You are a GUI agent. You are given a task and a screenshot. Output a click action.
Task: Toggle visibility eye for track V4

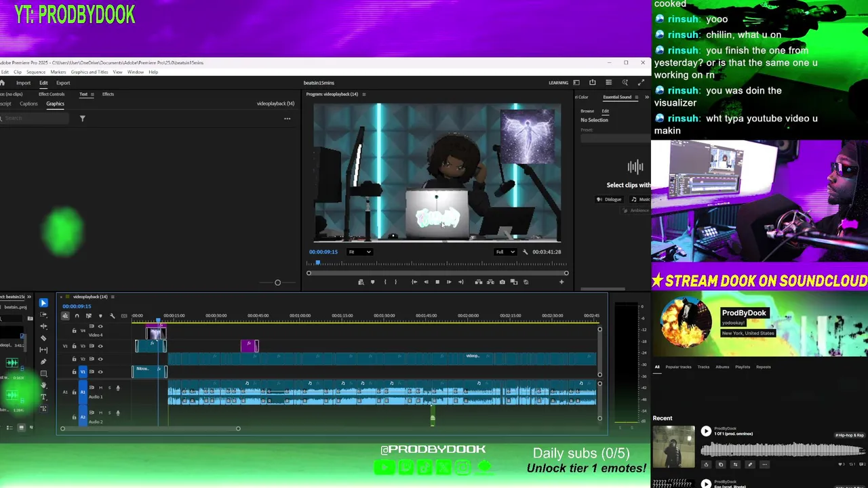[100, 327]
